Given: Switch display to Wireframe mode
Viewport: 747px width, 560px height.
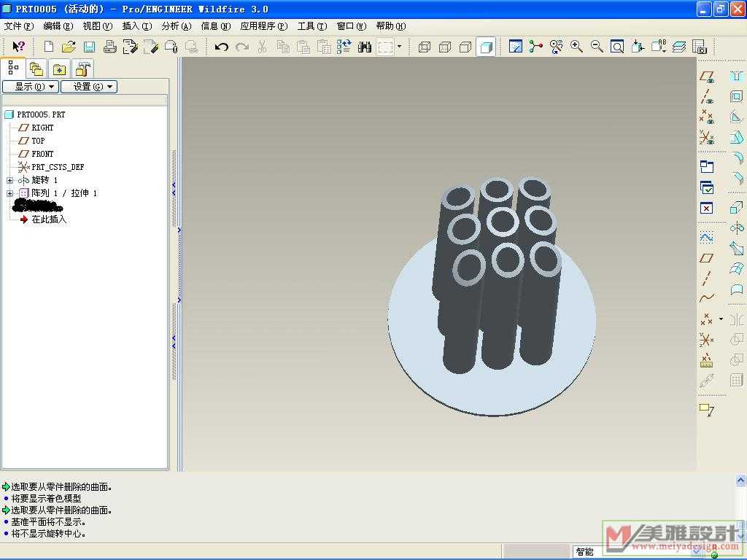Looking at the screenshot, I should click(424, 47).
